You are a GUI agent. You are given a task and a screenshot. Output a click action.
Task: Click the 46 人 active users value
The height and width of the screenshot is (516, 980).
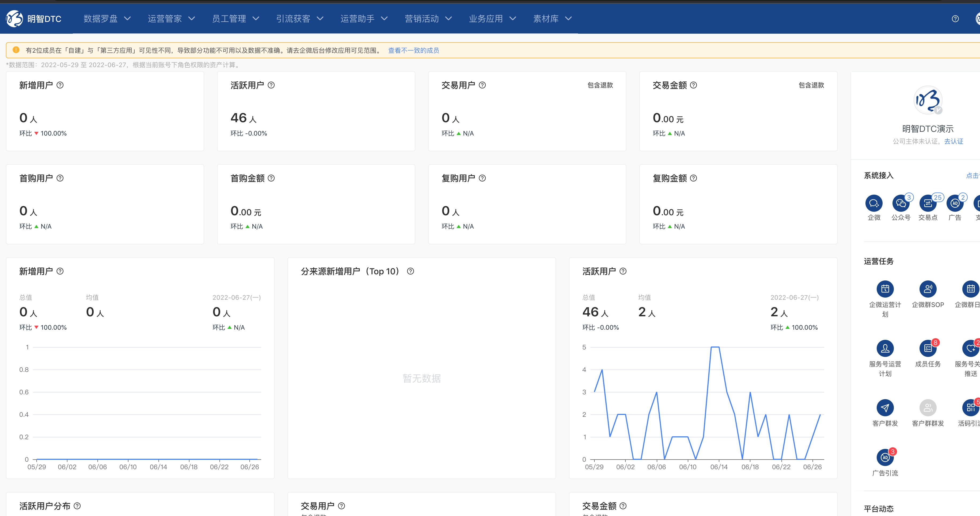pos(244,118)
